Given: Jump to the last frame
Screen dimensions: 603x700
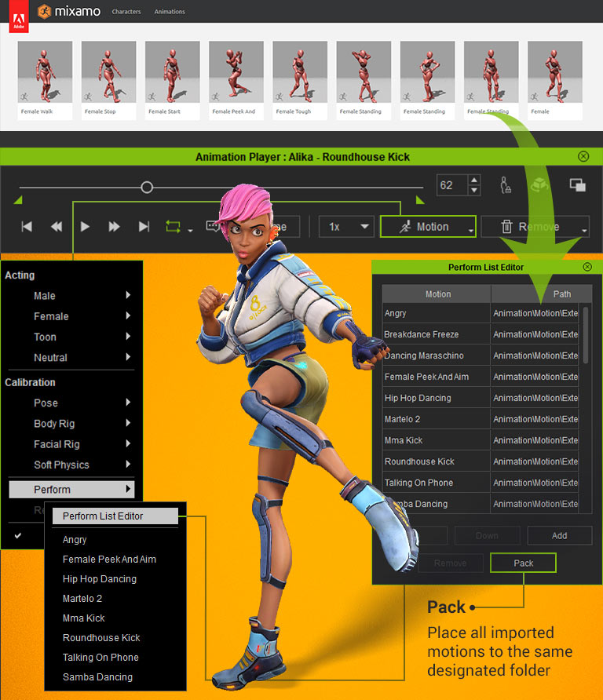Looking at the screenshot, I should (x=144, y=227).
